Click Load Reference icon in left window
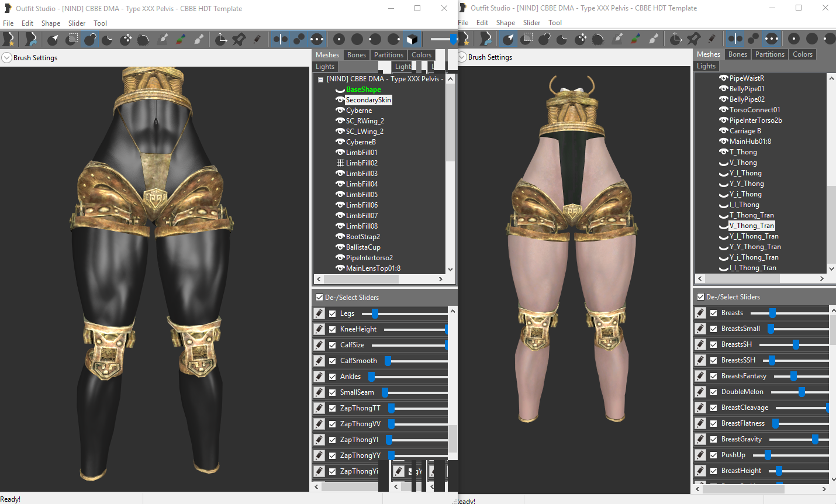 31,39
